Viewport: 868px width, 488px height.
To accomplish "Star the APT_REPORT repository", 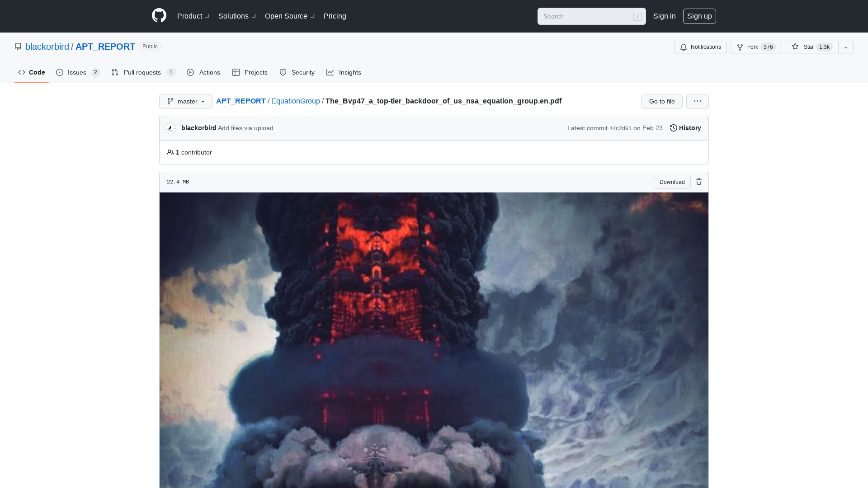I will point(812,47).
